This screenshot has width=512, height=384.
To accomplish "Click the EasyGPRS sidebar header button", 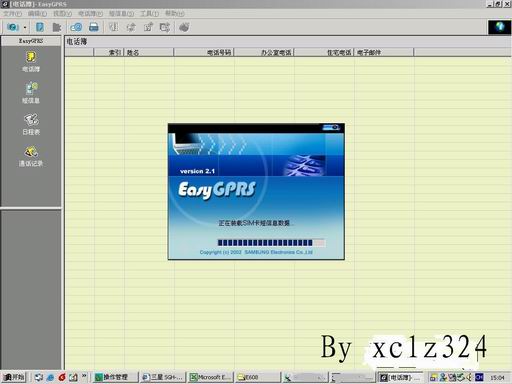I will [x=31, y=41].
